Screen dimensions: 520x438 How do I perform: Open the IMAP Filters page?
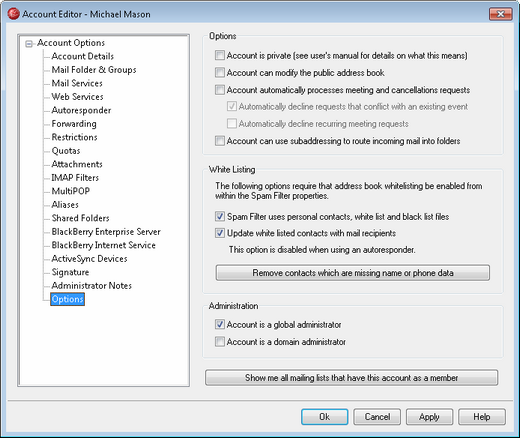tap(75, 177)
